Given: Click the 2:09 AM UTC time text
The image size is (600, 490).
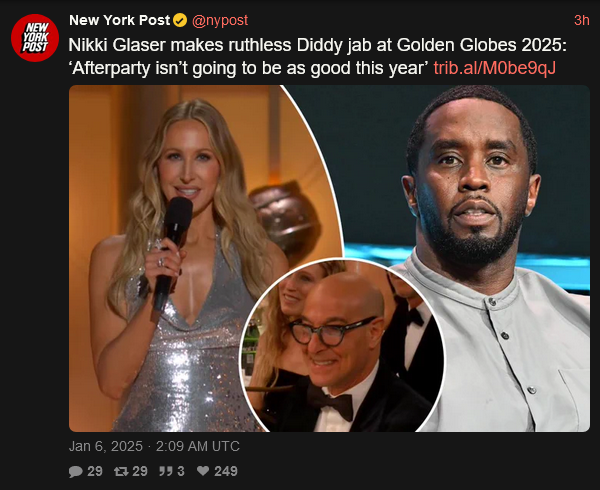Looking at the screenshot, I should point(197,446).
